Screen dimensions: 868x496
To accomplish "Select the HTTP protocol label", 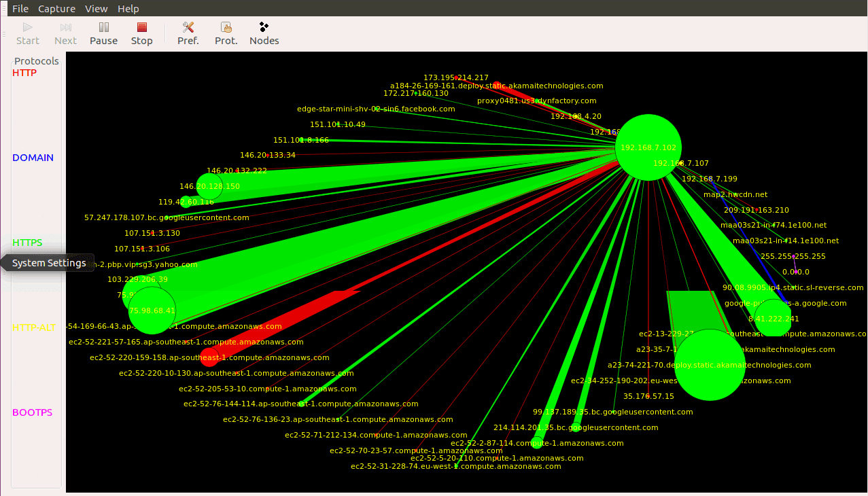I will click(24, 72).
